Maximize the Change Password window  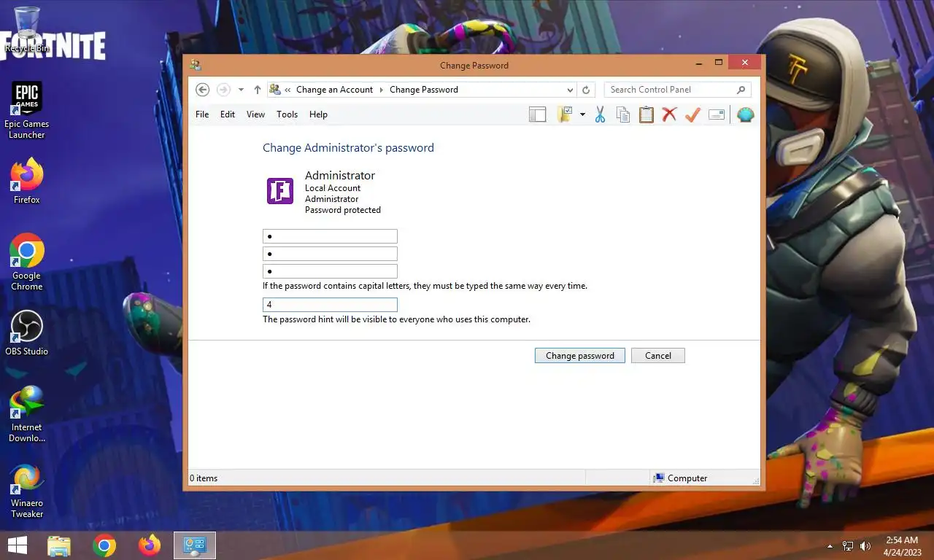tap(719, 63)
